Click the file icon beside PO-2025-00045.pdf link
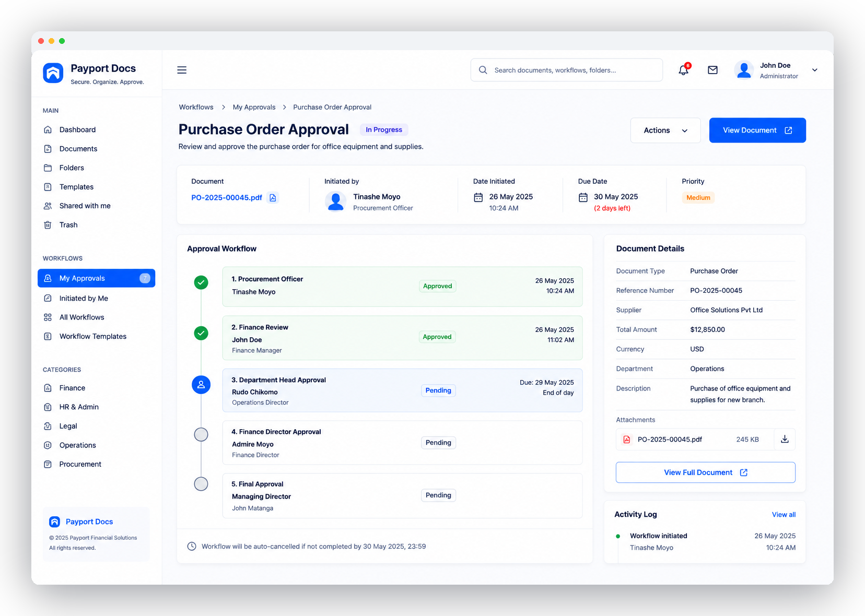Screen dimensions: 865x616 coord(273,198)
